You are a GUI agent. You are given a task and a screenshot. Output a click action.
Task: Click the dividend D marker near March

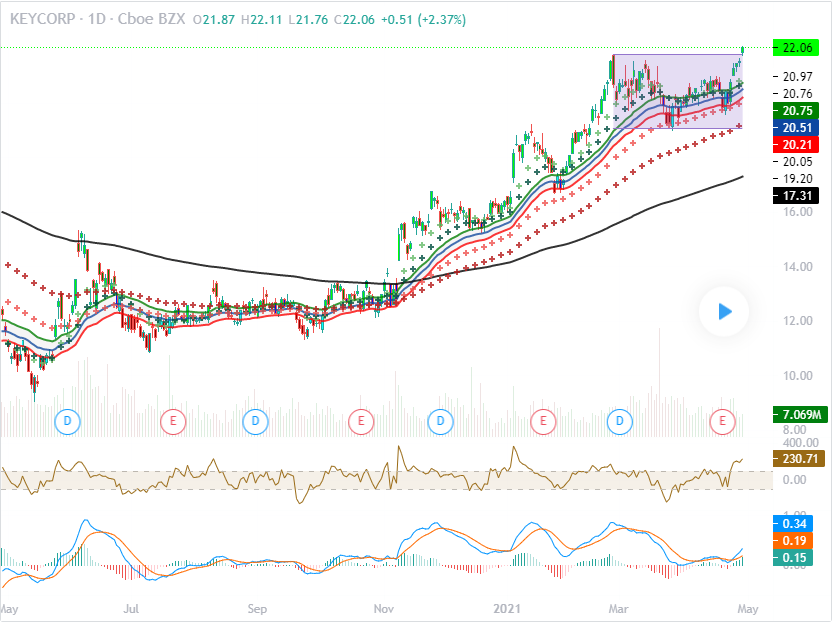(x=623, y=421)
